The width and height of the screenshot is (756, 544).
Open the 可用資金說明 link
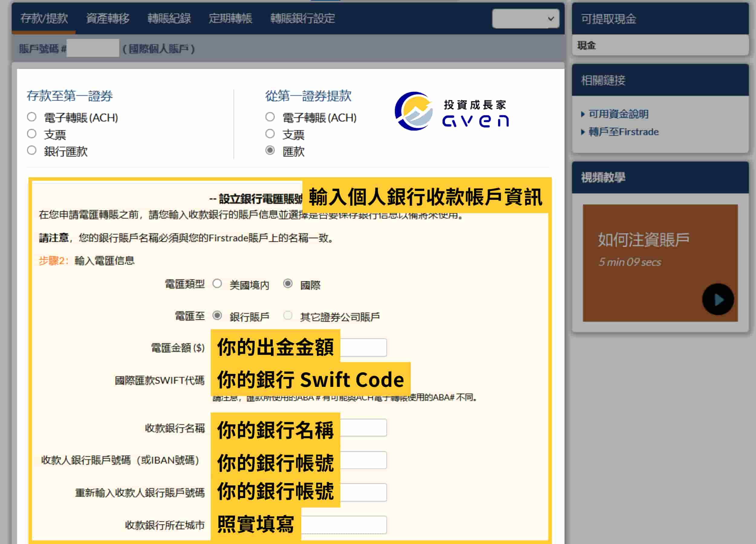[619, 114]
